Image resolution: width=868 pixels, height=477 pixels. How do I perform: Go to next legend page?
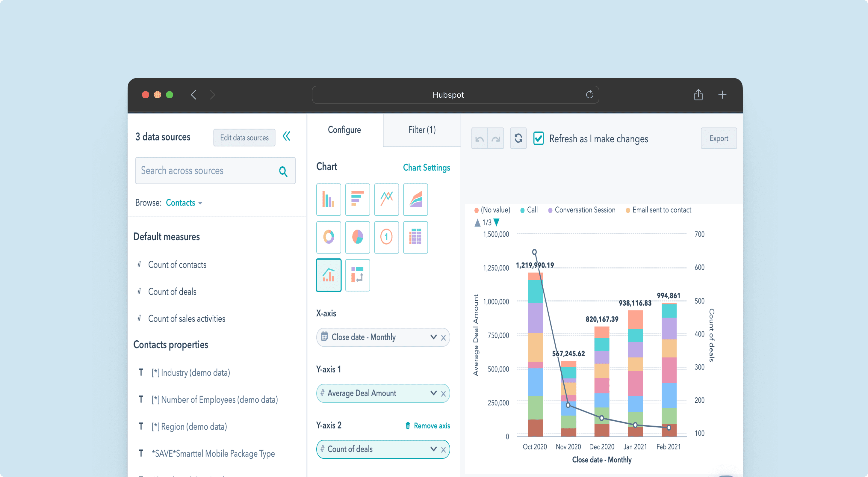pyautogui.click(x=496, y=222)
